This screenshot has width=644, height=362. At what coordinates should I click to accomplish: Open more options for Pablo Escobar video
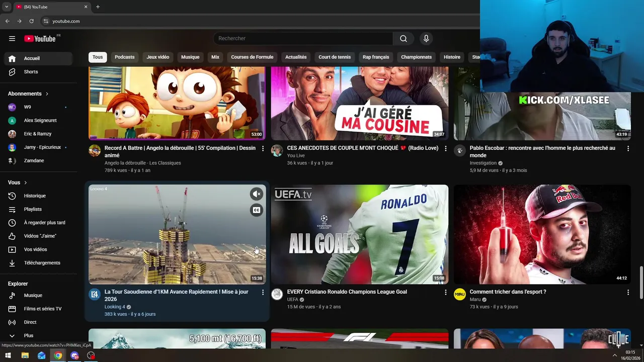point(628,149)
